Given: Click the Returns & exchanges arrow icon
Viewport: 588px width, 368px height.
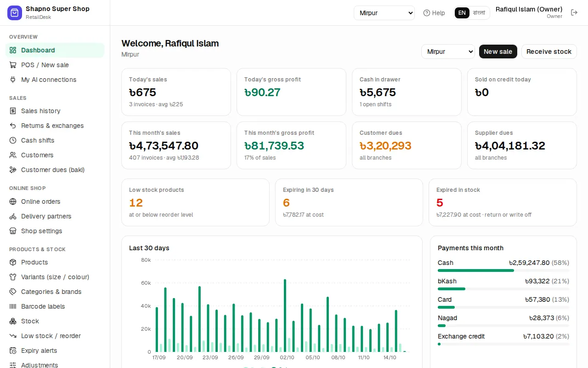Looking at the screenshot, I should pyautogui.click(x=13, y=126).
